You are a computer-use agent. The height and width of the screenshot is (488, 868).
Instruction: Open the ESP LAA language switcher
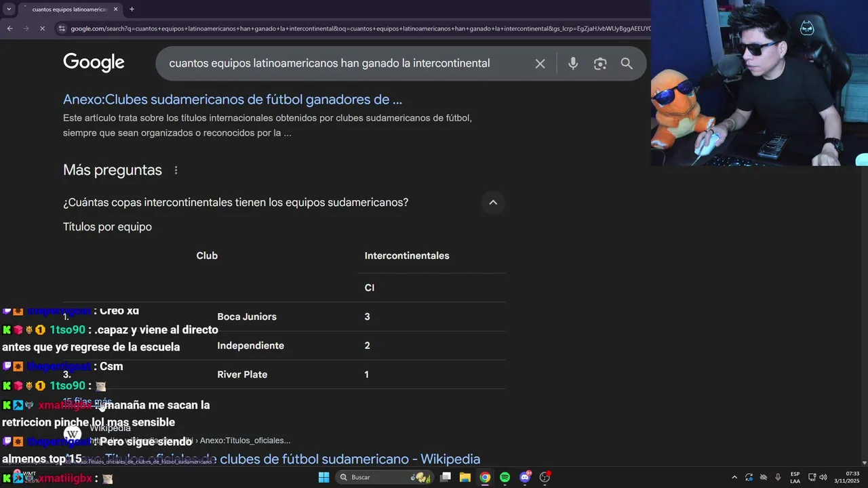[x=795, y=477]
